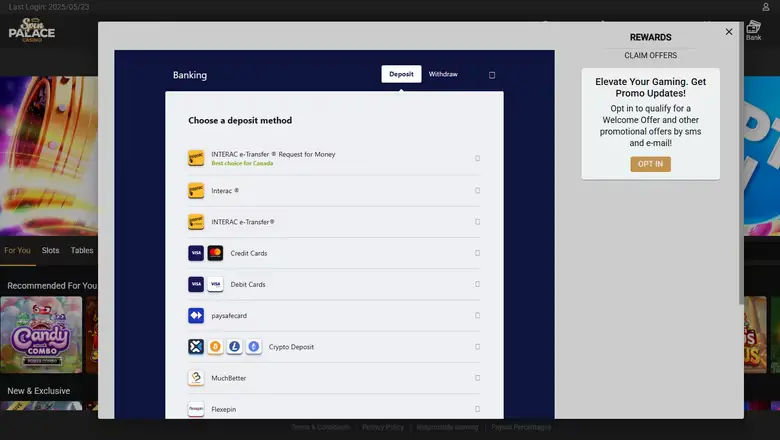Select the Deposit tab

[x=401, y=74]
